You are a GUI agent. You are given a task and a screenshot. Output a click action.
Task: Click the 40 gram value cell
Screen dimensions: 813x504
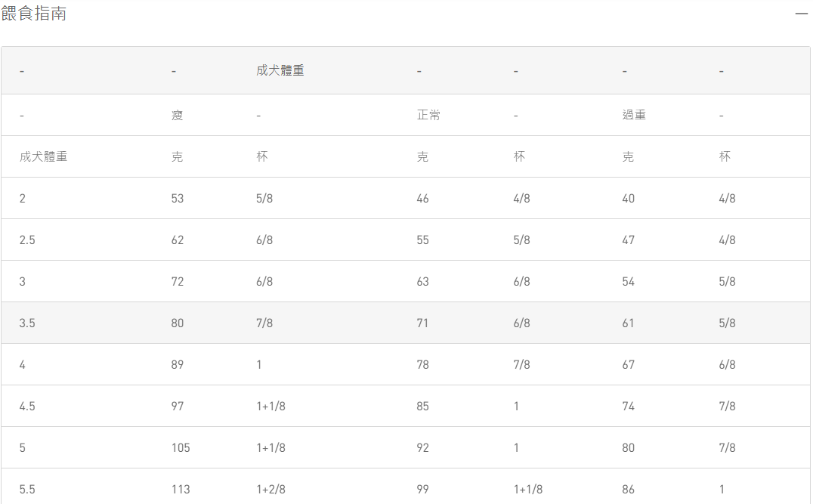[629, 199]
